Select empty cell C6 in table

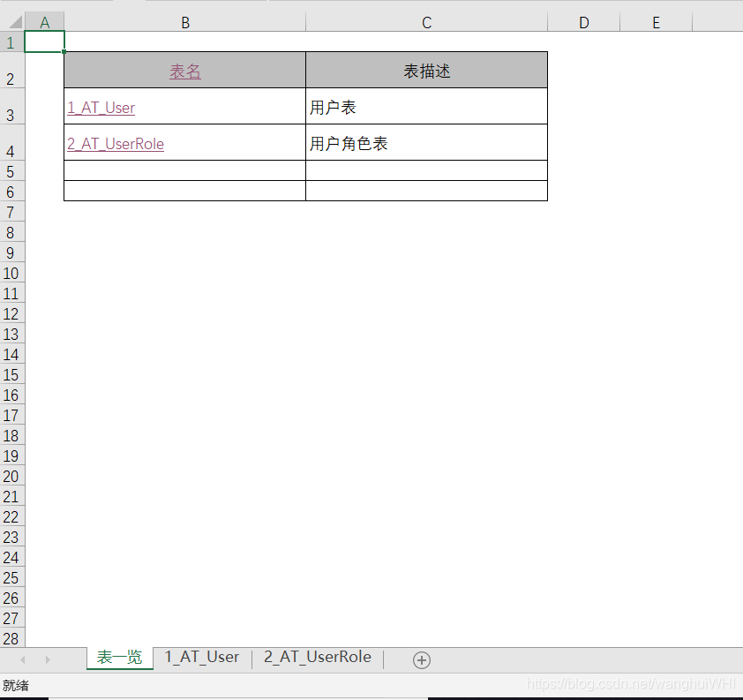click(426, 191)
